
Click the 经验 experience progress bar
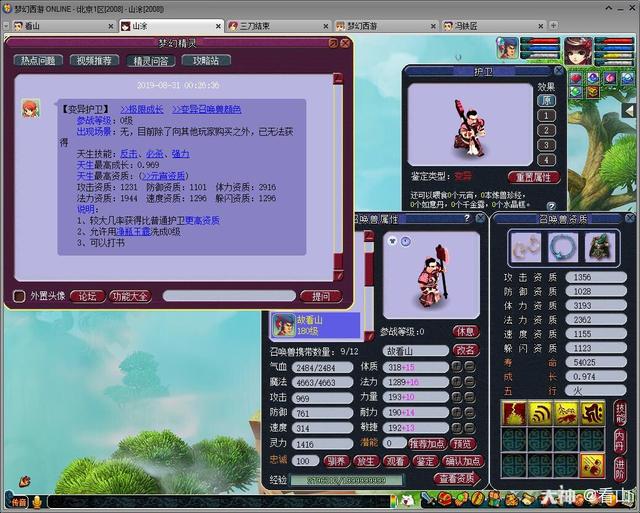[347, 480]
